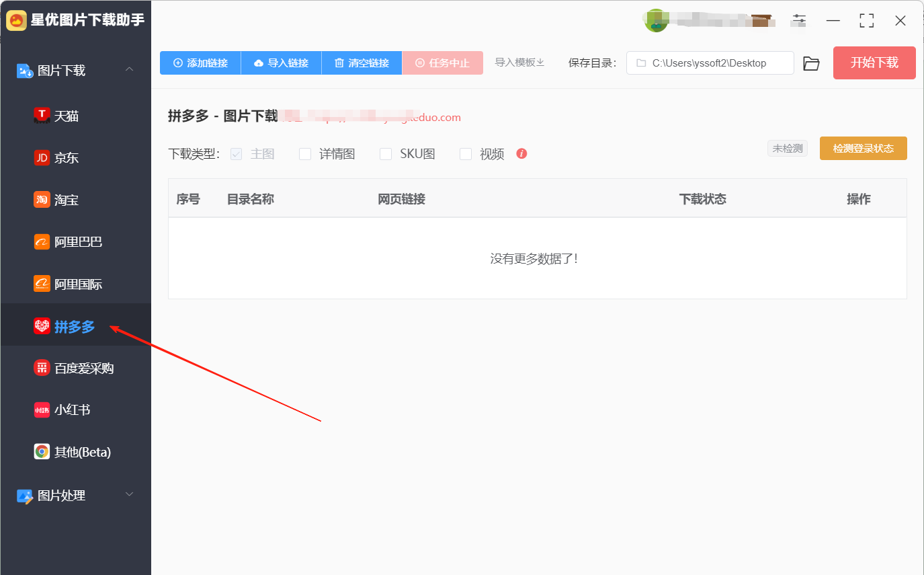Click the Chrome icon for 其他(Beta)
This screenshot has width=924, height=575.
tap(42, 452)
